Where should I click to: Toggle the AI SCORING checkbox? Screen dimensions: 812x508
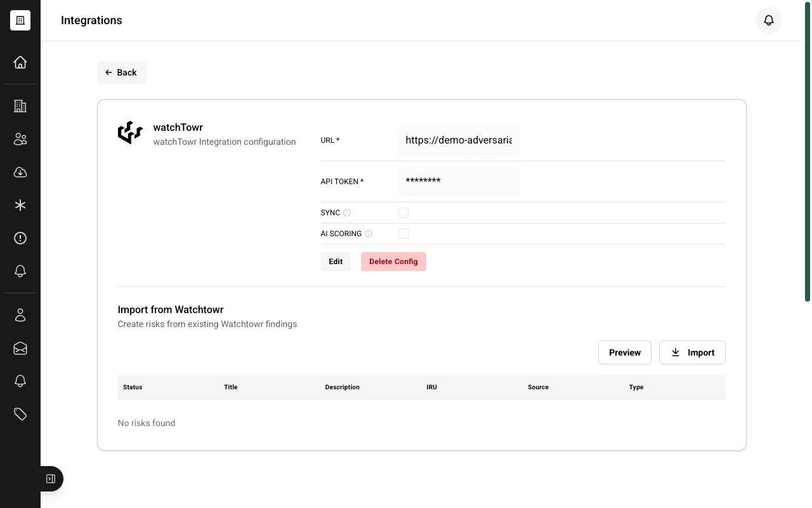[403, 234]
